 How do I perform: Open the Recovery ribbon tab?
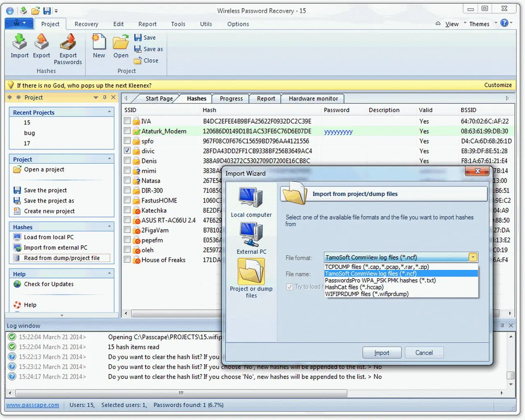pos(86,24)
